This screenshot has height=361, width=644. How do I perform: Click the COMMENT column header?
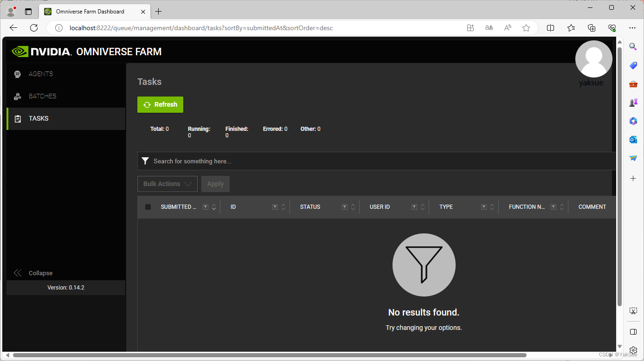tap(592, 207)
